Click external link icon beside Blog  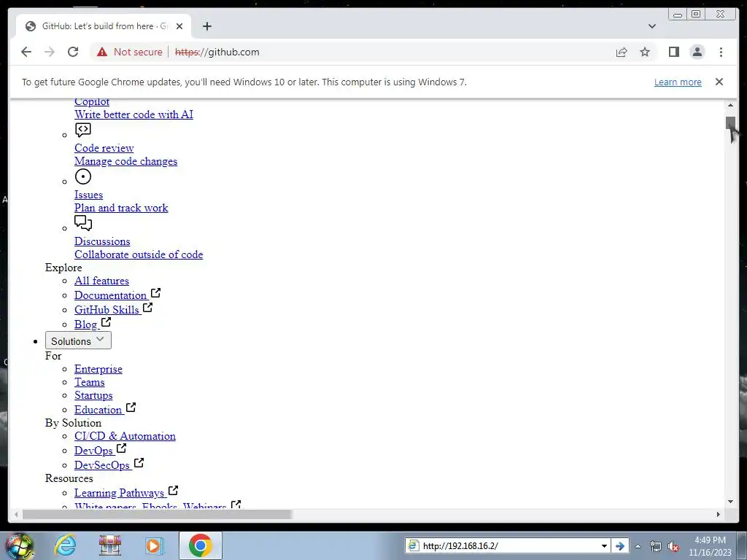tap(107, 322)
